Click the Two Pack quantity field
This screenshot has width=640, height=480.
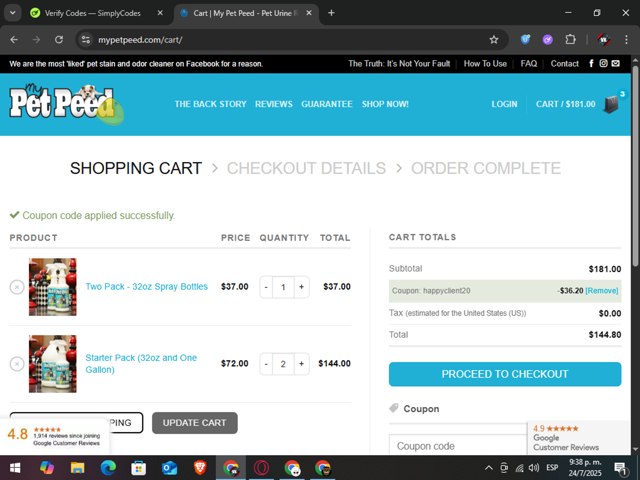click(x=283, y=287)
